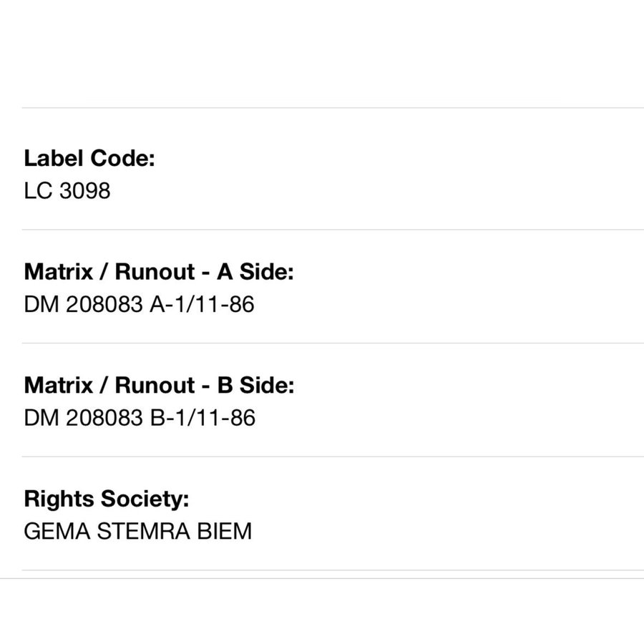Click the word Runout in B Side heading

pos(155,385)
